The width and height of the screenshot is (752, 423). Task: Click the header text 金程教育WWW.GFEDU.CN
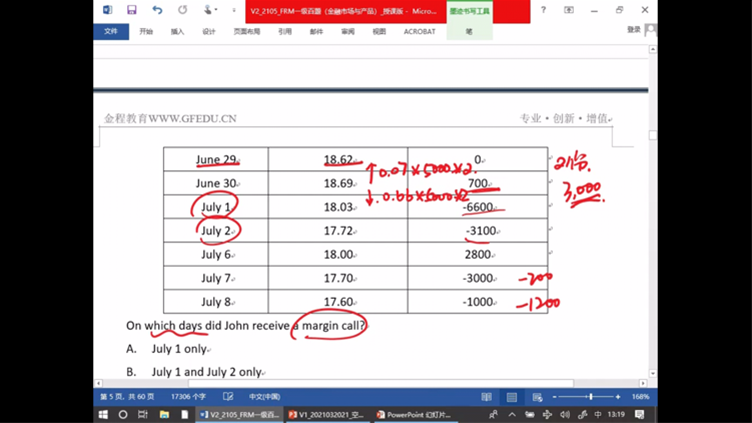(x=170, y=118)
